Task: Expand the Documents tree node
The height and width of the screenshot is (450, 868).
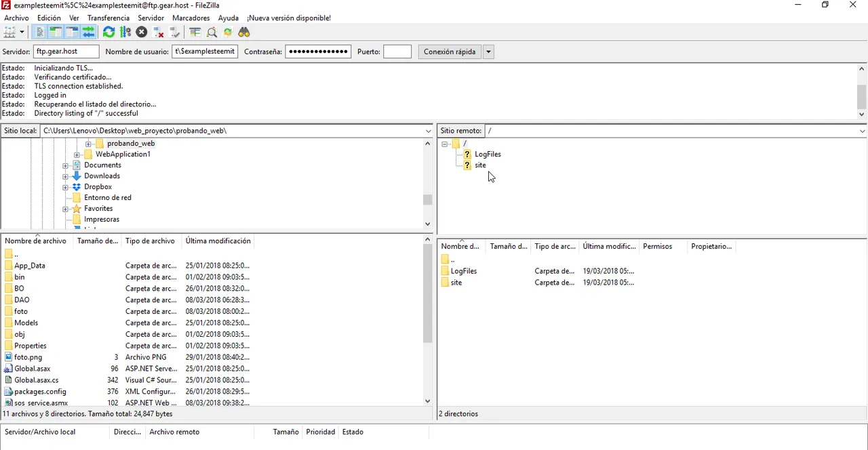Action: click(65, 165)
